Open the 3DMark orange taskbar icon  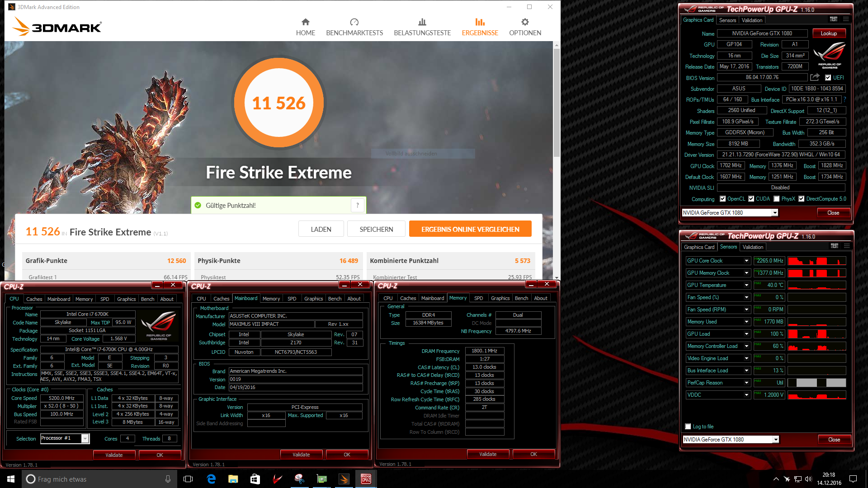(344, 479)
